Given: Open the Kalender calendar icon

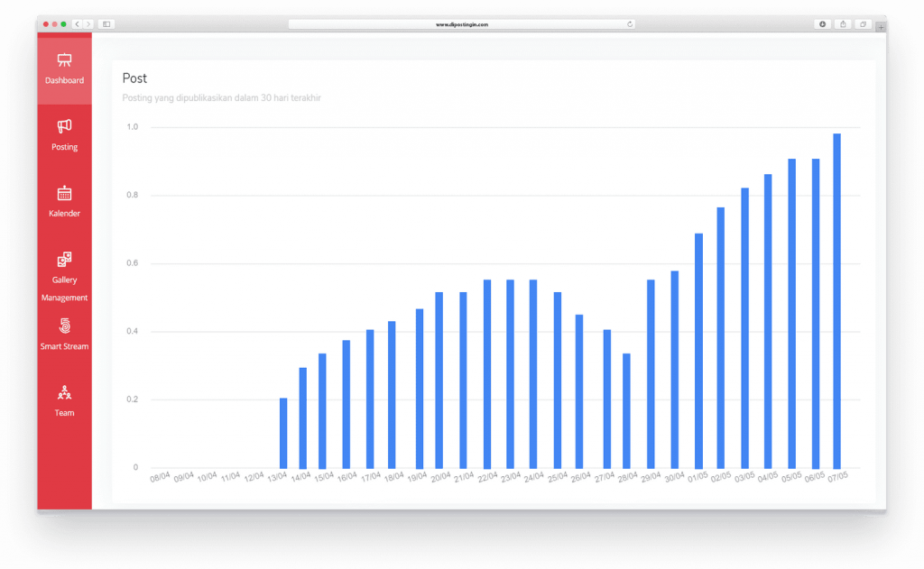Looking at the screenshot, I should pyautogui.click(x=64, y=193).
